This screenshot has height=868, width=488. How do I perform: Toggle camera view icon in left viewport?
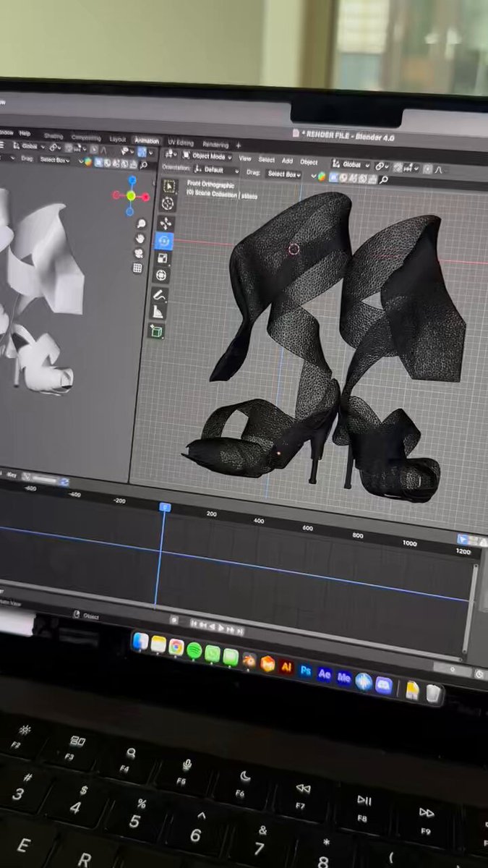(138, 253)
